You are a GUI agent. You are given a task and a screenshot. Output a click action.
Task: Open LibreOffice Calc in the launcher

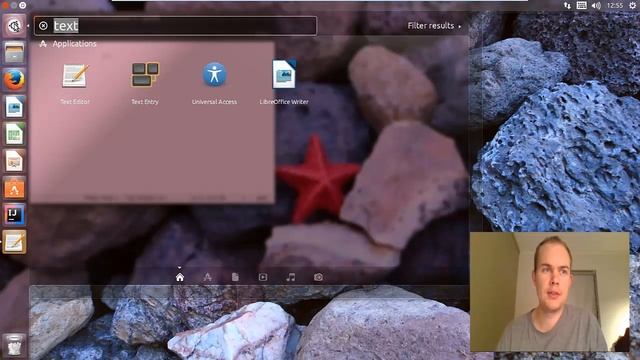[x=14, y=134]
